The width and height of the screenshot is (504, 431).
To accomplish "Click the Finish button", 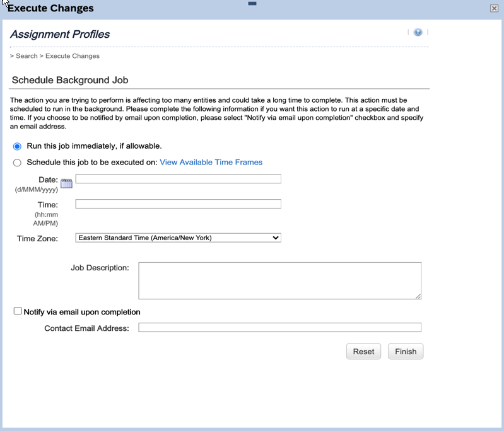I will pyautogui.click(x=406, y=352).
